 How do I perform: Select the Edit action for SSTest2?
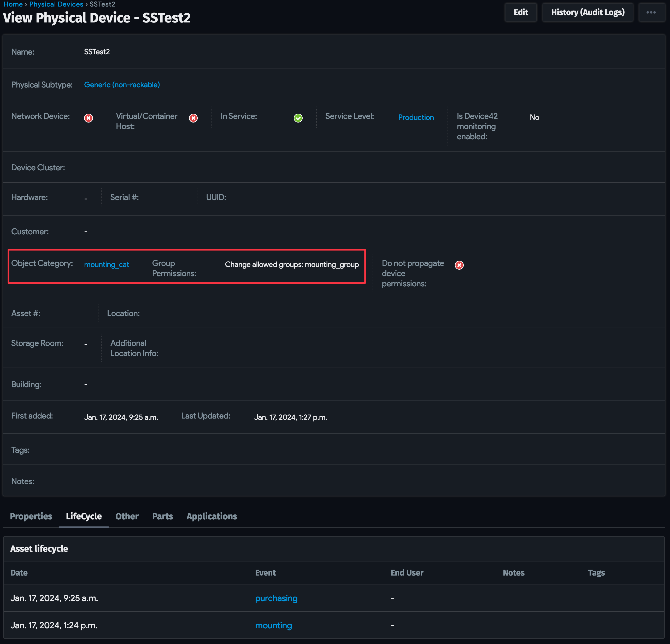(x=520, y=12)
